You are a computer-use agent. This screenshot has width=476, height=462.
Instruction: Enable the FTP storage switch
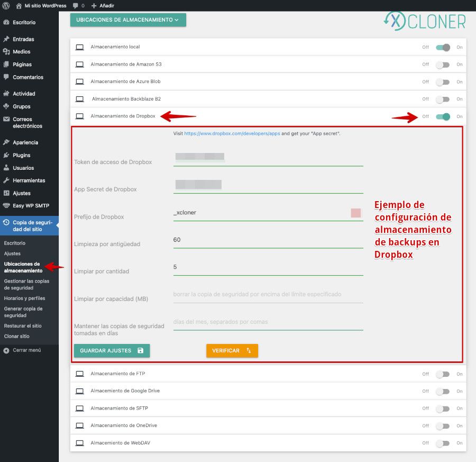tap(443, 374)
